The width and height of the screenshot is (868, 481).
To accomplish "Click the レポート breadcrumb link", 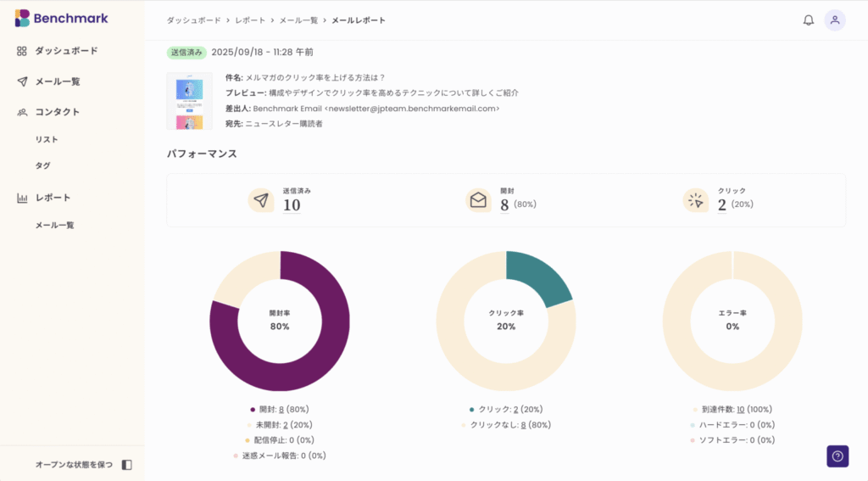I will pos(249,20).
